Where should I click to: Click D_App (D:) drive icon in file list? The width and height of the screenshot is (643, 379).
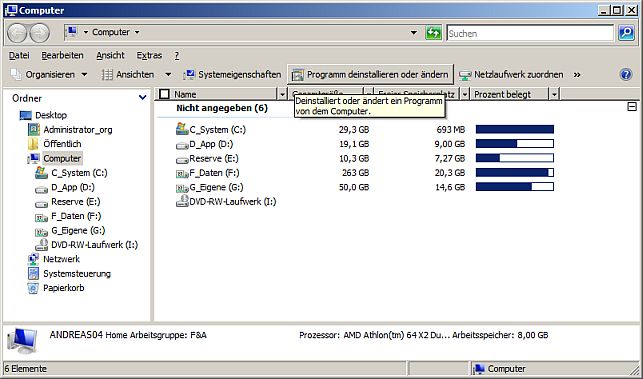pyautogui.click(x=182, y=144)
